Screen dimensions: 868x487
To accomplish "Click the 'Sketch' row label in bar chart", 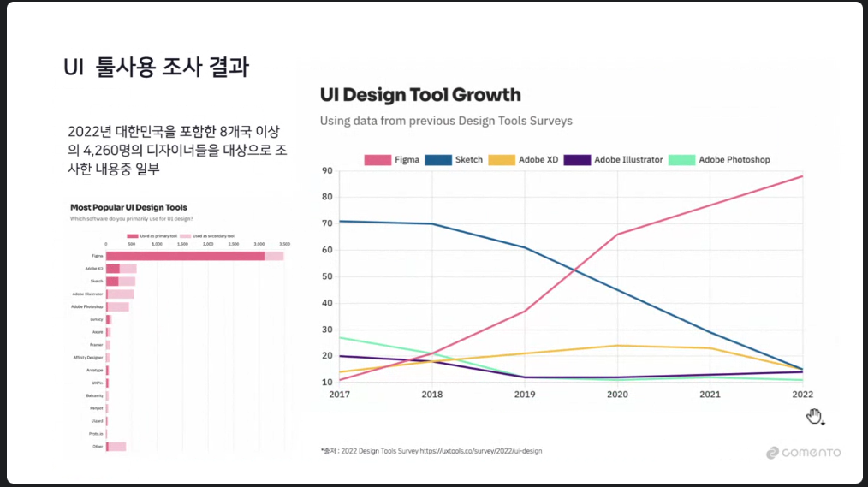I will point(97,281).
